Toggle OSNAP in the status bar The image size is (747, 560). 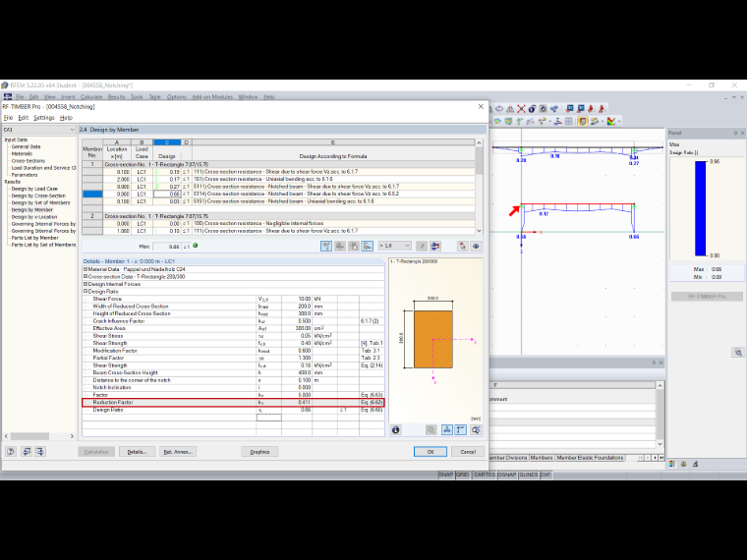(507, 475)
